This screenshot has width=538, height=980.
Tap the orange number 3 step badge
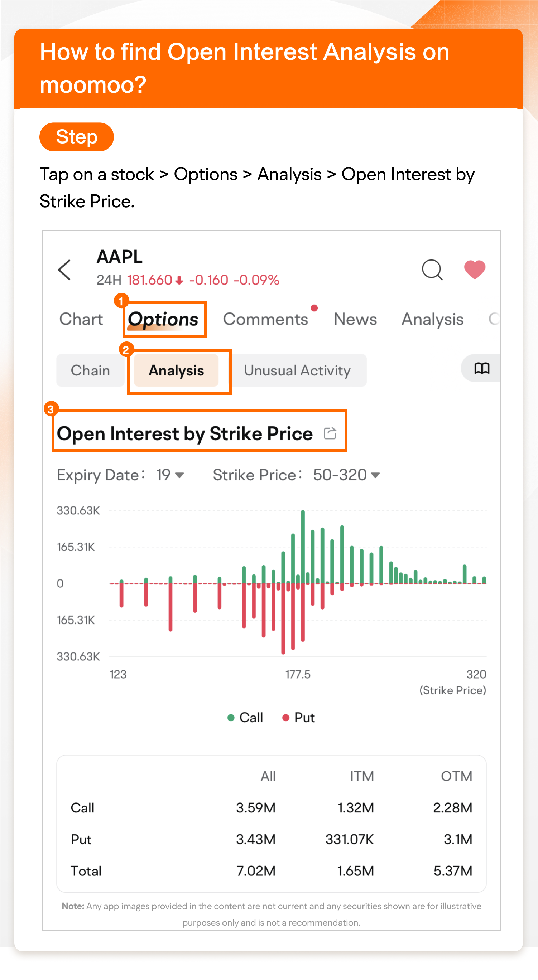click(x=51, y=409)
